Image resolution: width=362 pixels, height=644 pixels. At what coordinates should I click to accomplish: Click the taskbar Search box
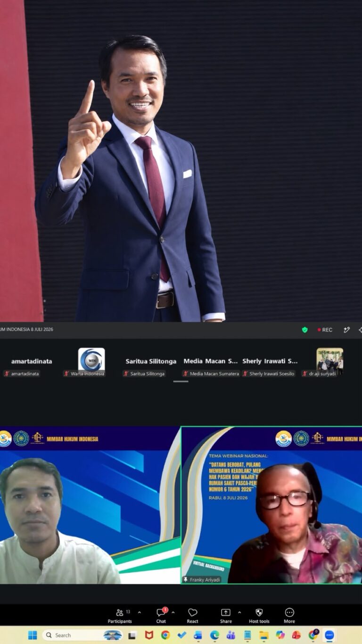(x=83, y=635)
